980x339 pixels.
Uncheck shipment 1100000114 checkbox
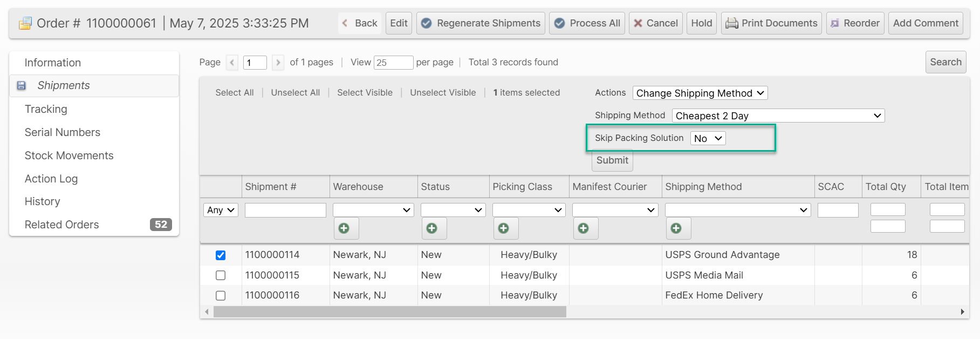coord(221,255)
